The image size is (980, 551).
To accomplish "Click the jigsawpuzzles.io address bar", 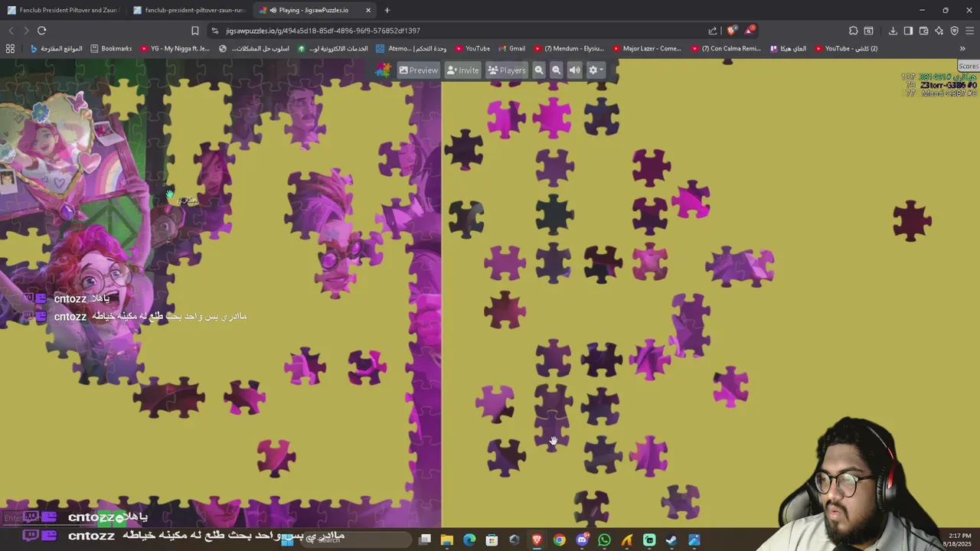I will (459, 31).
